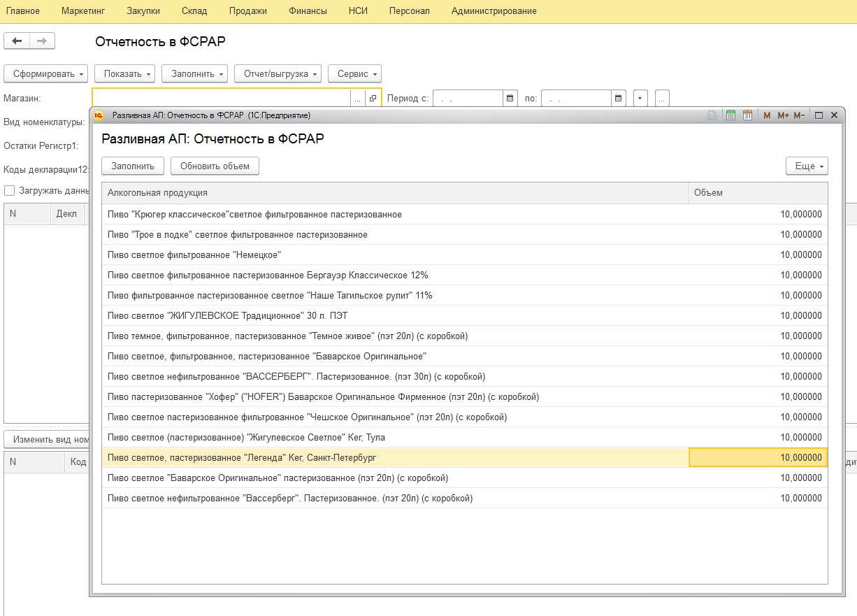This screenshot has height=616, width=857.
Task: Select the Пиво светлое фильтрованное "Немецкое" row
Action: (x=465, y=255)
